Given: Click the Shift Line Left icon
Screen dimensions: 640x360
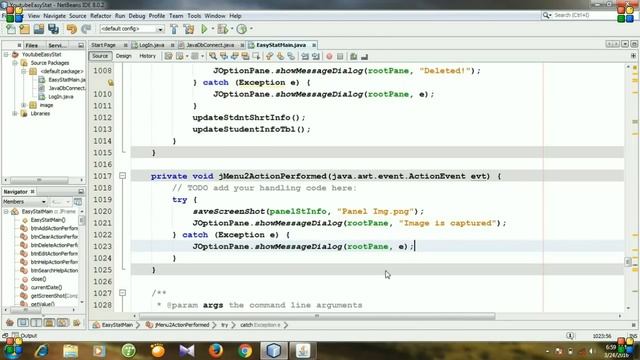Looking at the screenshot, I should click(x=305, y=56).
